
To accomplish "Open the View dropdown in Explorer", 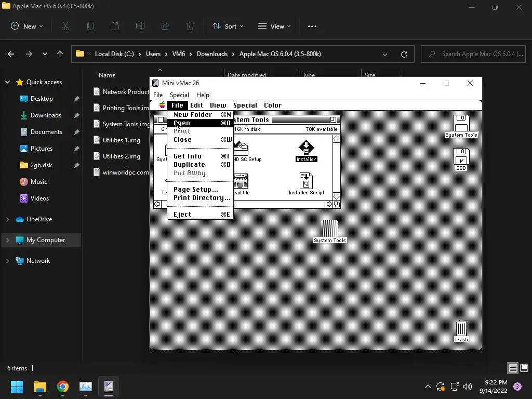I will click(x=274, y=26).
